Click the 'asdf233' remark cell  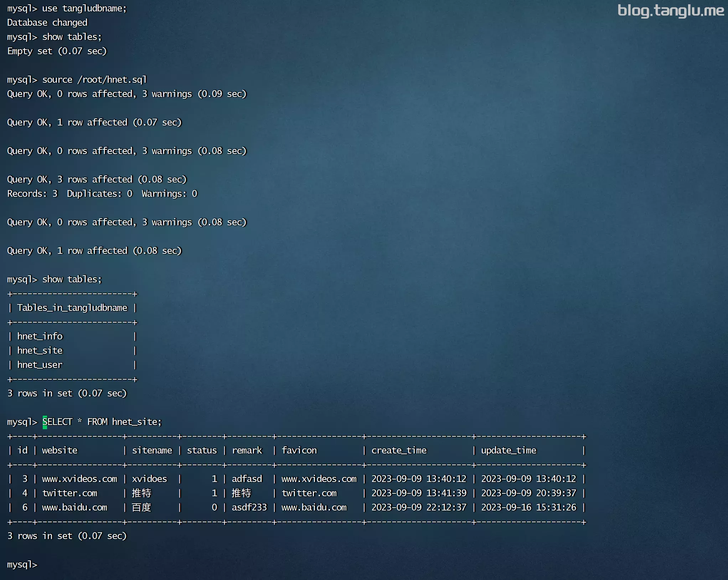tap(249, 508)
